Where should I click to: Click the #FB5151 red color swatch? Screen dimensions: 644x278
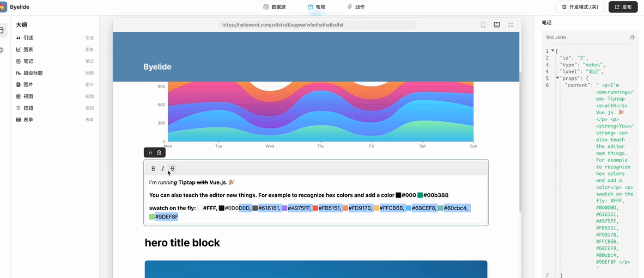tap(315, 208)
